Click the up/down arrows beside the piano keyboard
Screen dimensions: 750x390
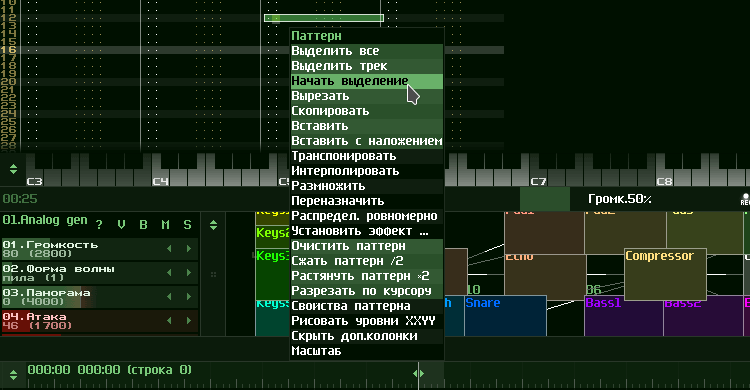pos(13,169)
